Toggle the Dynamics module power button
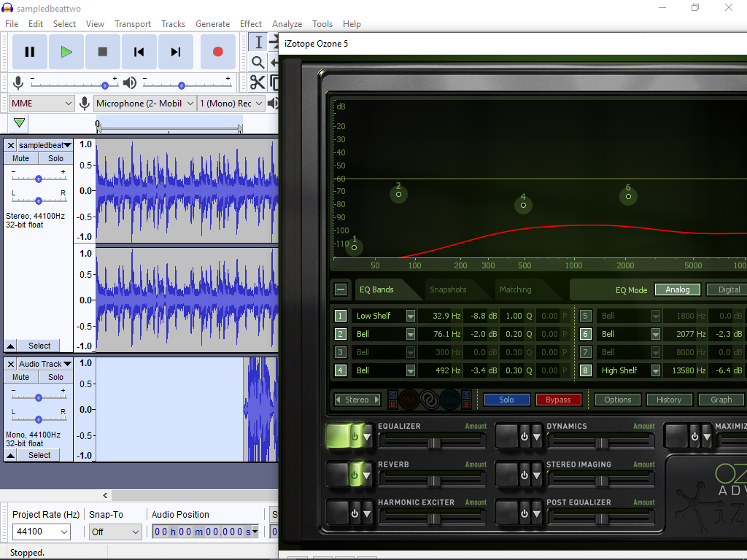The height and width of the screenshot is (560, 747). tap(524, 437)
